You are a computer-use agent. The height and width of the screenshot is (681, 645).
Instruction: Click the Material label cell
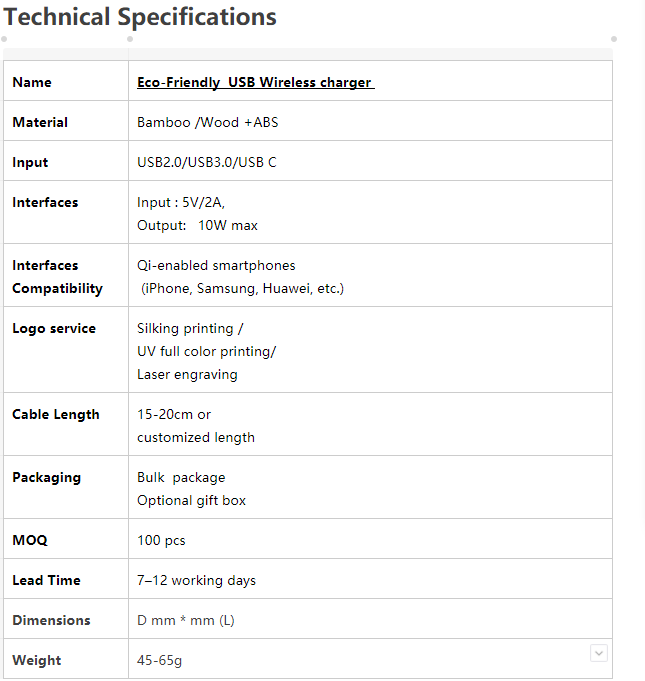(x=40, y=122)
